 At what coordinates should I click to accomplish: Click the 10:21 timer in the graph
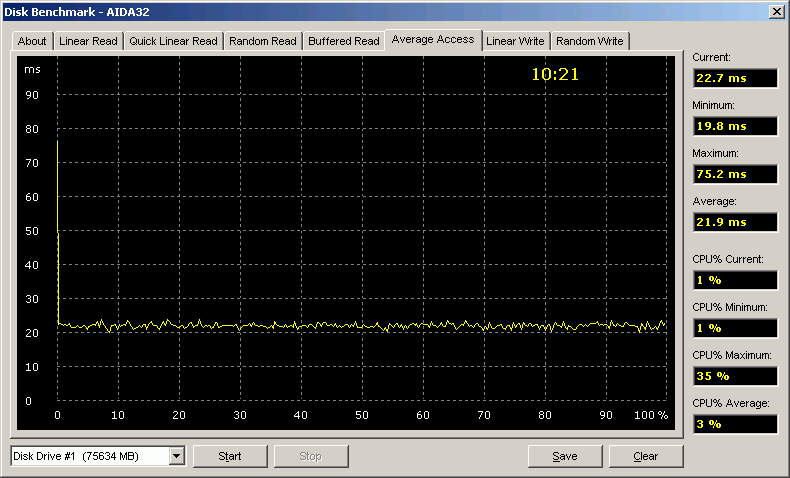point(555,74)
